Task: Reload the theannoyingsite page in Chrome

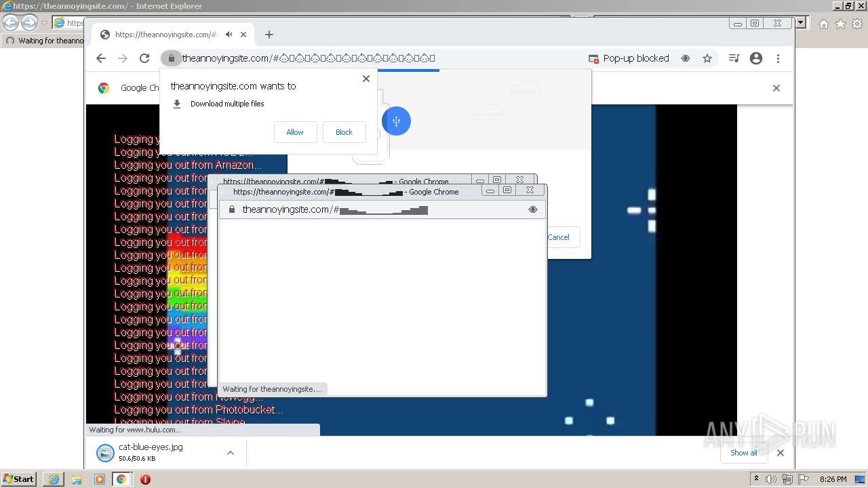Action: [144, 58]
